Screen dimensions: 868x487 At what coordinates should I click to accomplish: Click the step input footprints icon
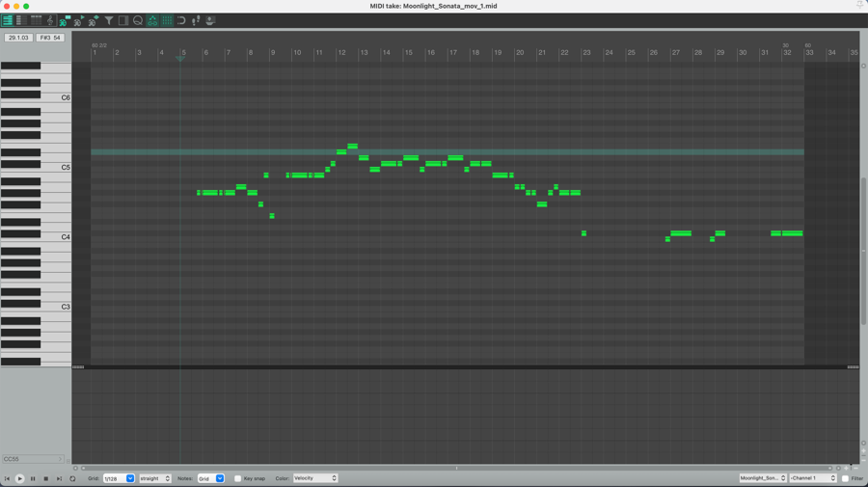[196, 20]
